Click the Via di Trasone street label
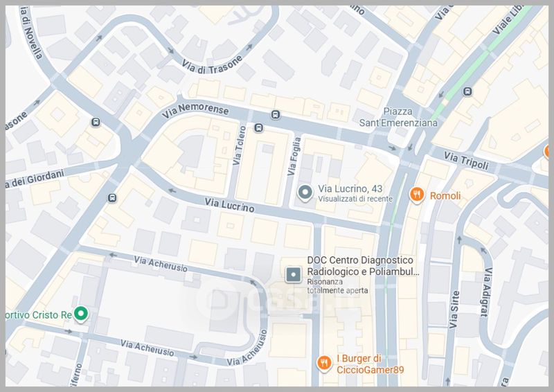Viewport: 554px width, 392px height. (212, 65)
